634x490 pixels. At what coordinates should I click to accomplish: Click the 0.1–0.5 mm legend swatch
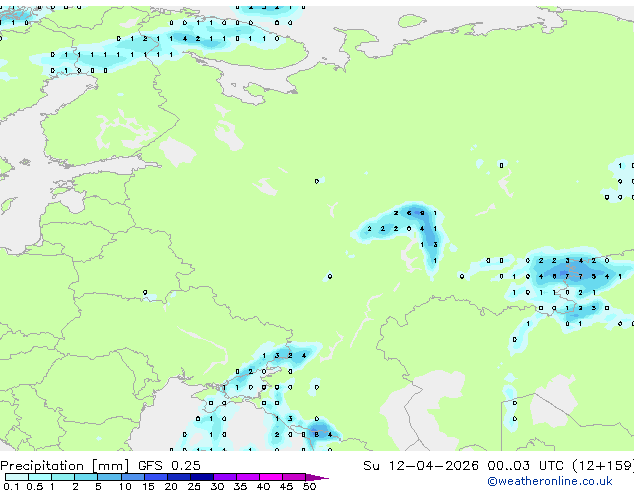[17, 477]
